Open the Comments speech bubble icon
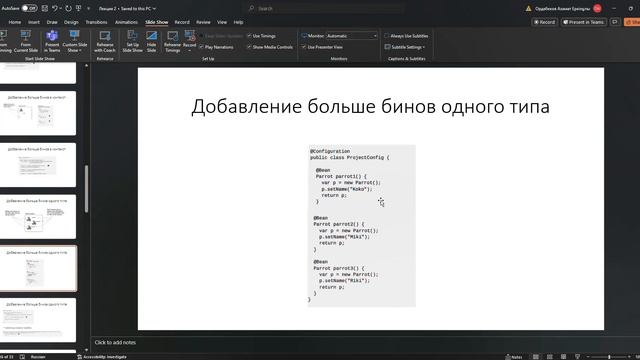 [x=615, y=22]
